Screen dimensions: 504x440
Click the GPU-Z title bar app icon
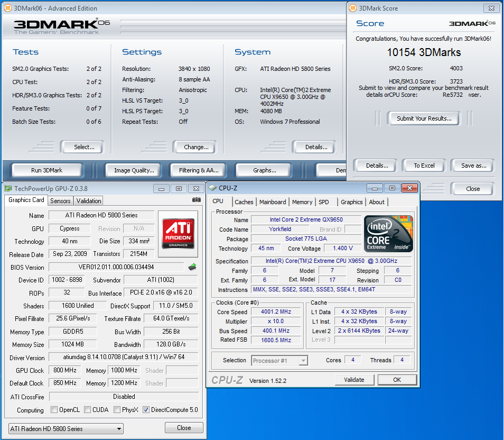[x=8, y=189]
